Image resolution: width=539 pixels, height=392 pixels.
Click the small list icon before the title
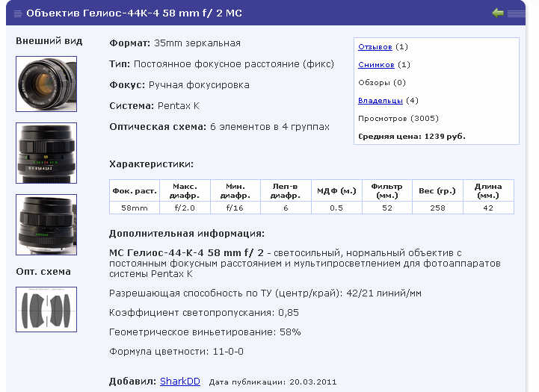pos(15,13)
